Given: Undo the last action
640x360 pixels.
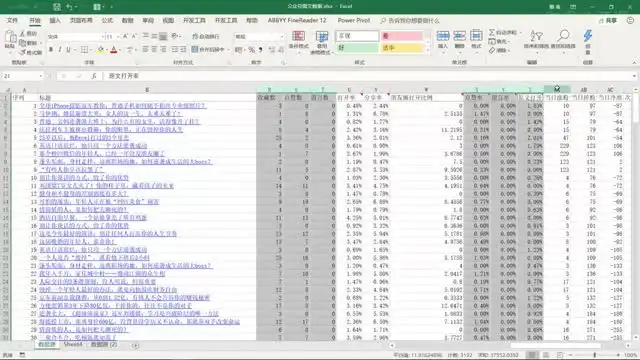Looking at the screenshot, I should pos(69,7).
